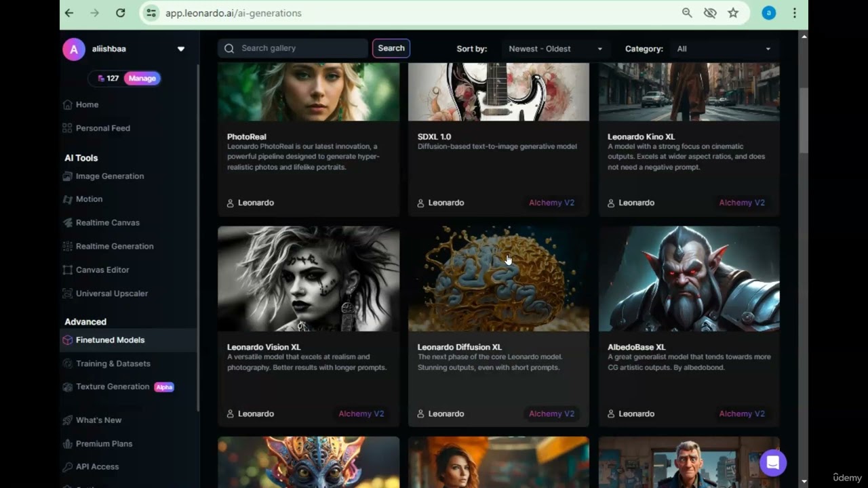Viewport: 868px width, 488px height.
Task: Open the chat support bubble icon
Action: [772, 463]
